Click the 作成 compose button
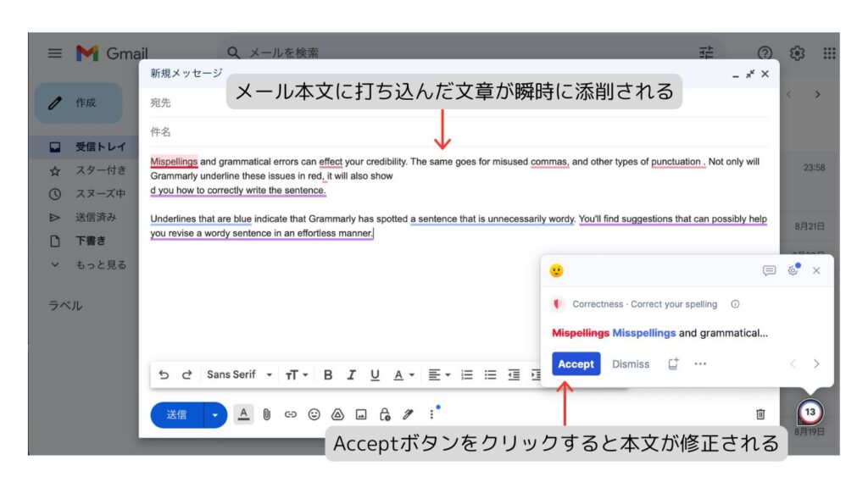The image size is (868, 488). 79,103
